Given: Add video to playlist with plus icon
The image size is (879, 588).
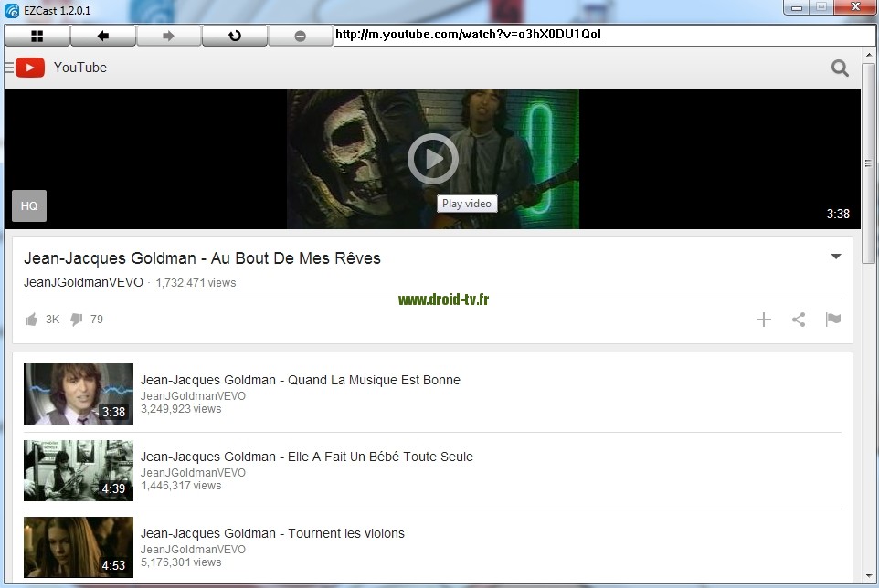Looking at the screenshot, I should point(764,320).
